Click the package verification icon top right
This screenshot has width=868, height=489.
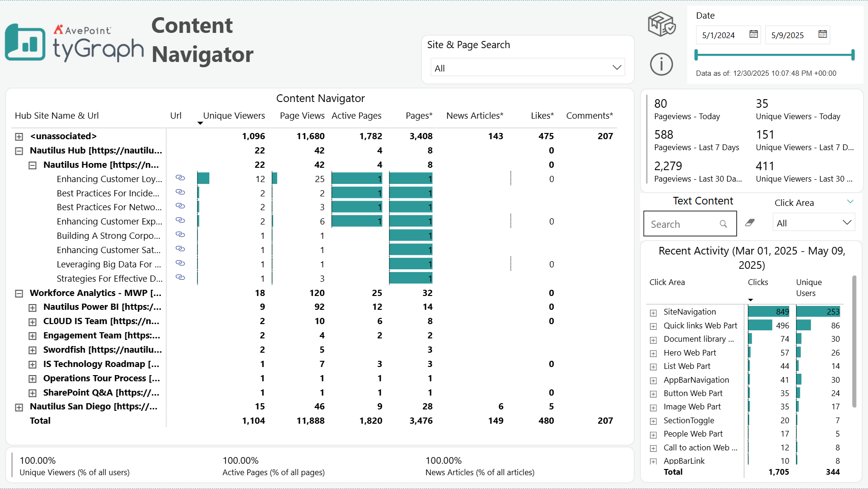[x=661, y=24]
